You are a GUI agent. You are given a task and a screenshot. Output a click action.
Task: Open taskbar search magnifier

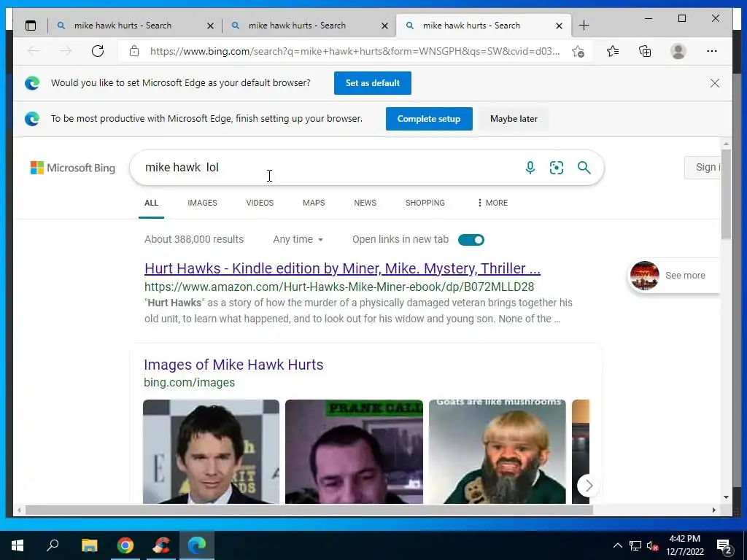click(x=53, y=545)
